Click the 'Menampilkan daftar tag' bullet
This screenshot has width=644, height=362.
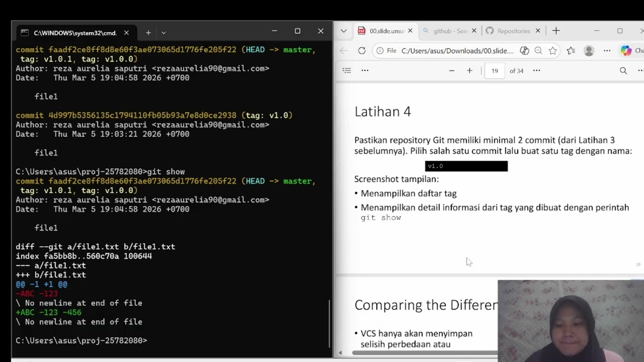tap(409, 194)
